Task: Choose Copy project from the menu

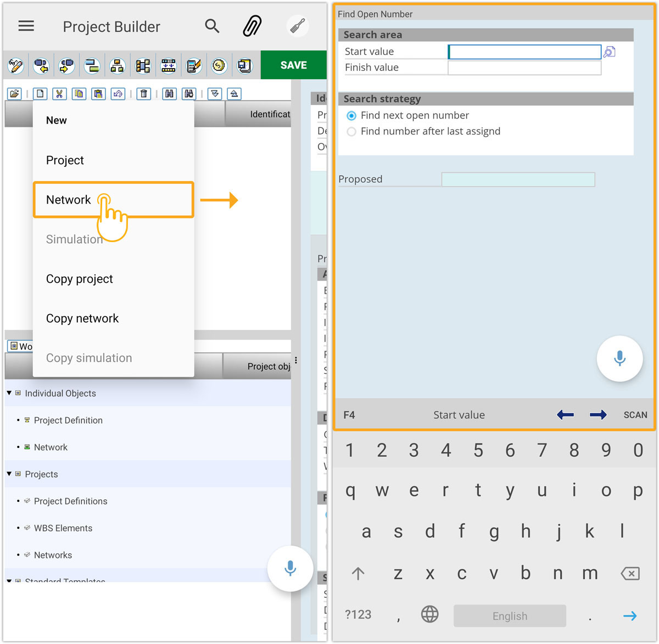Action: pos(80,279)
